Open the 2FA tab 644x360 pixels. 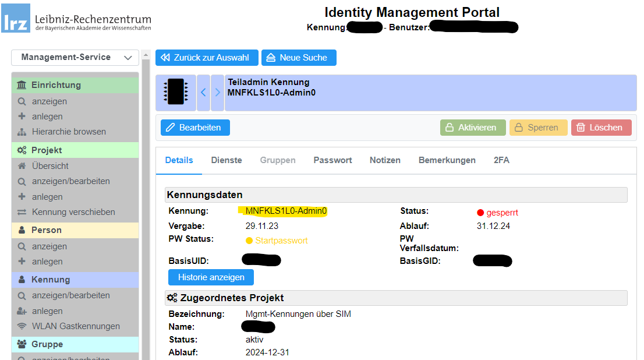[x=501, y=160]
